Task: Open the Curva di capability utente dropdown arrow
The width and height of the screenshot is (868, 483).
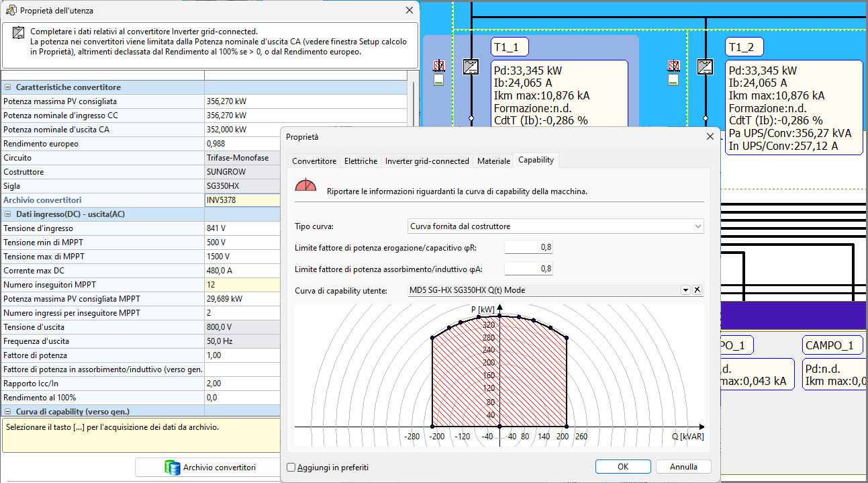Action: [x=685, y=290]
